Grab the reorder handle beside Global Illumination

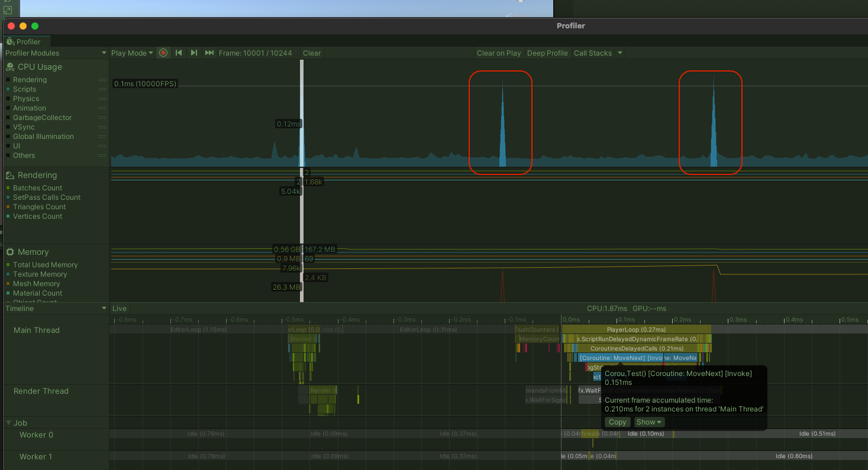pyautogui.click(x=102, y=137)
